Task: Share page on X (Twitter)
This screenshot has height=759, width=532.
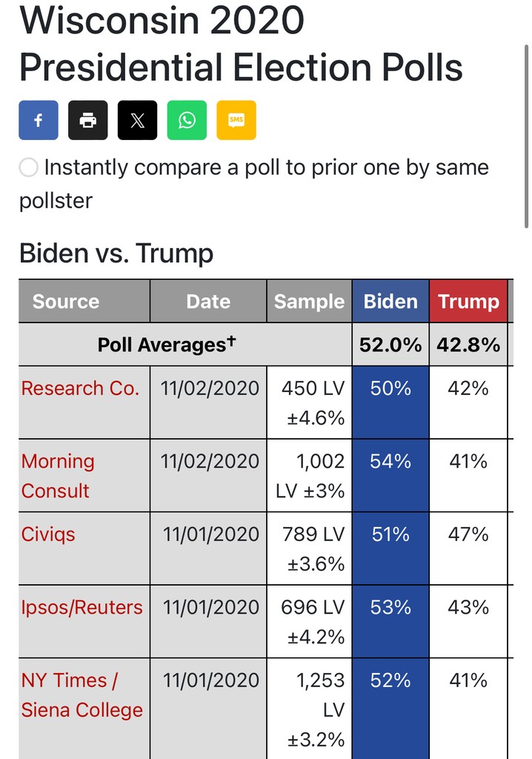Action: pyautogui.click(x=138, y=120)
